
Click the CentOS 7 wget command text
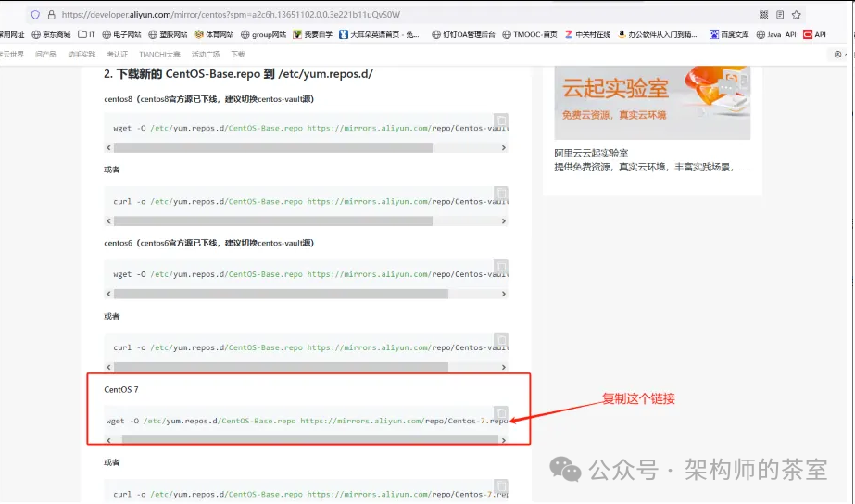[307, 422]
